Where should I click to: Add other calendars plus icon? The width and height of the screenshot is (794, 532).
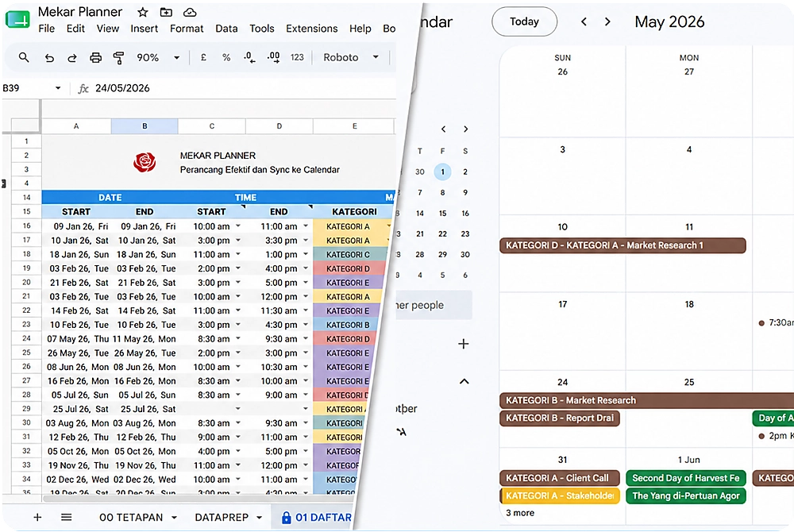(x=464, y=344)
